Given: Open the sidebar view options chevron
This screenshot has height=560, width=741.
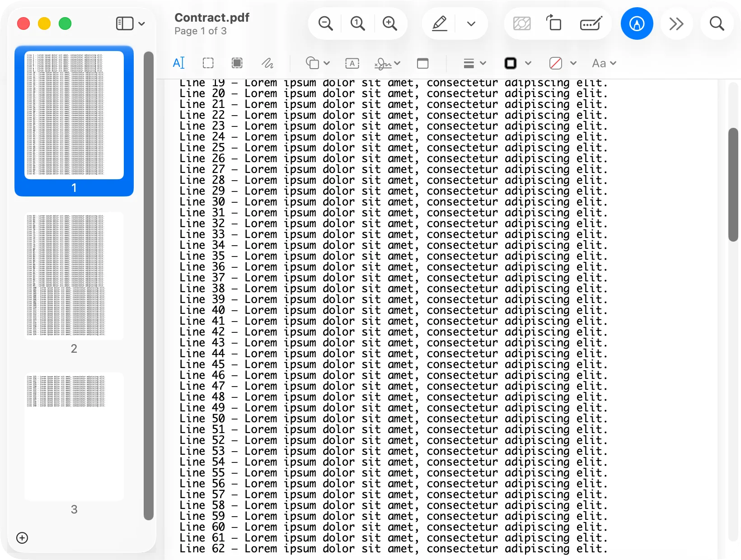Looking at the screenshot, I should [141, 23].
